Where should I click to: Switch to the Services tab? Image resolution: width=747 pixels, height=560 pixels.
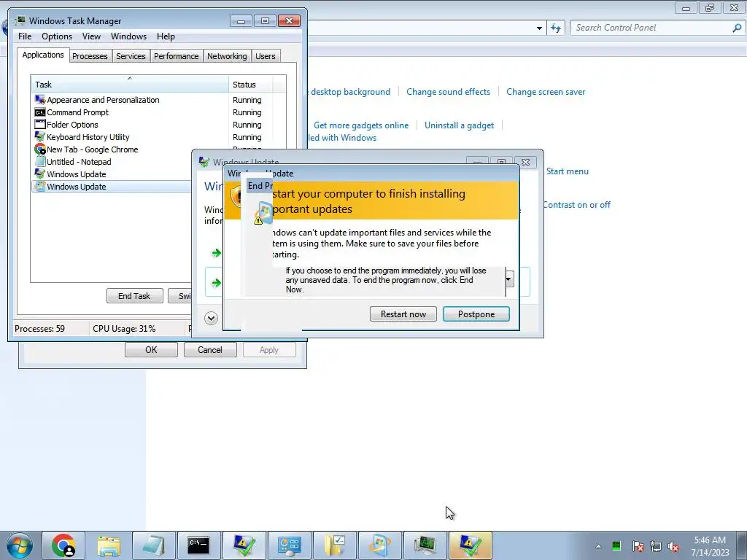coord(131,56)
